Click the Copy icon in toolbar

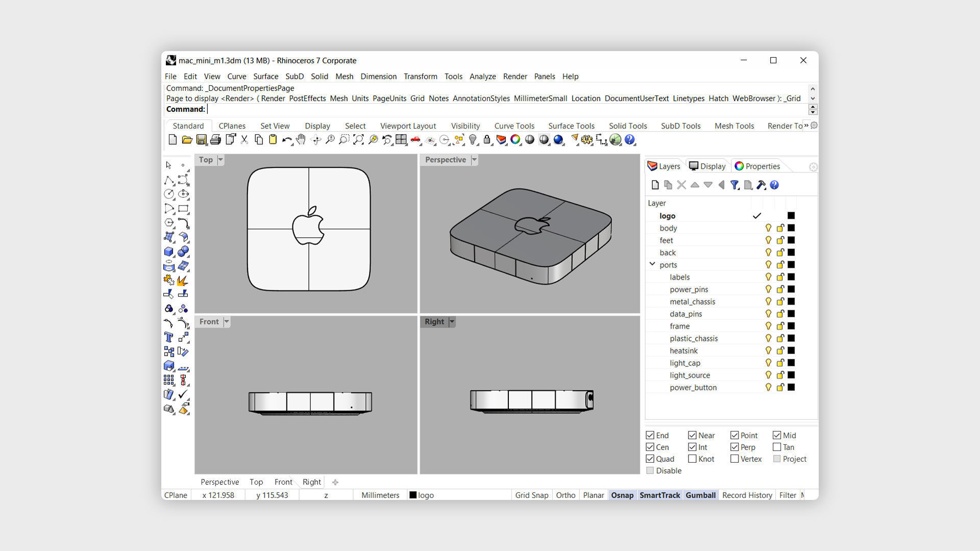[x=259, y=140]
